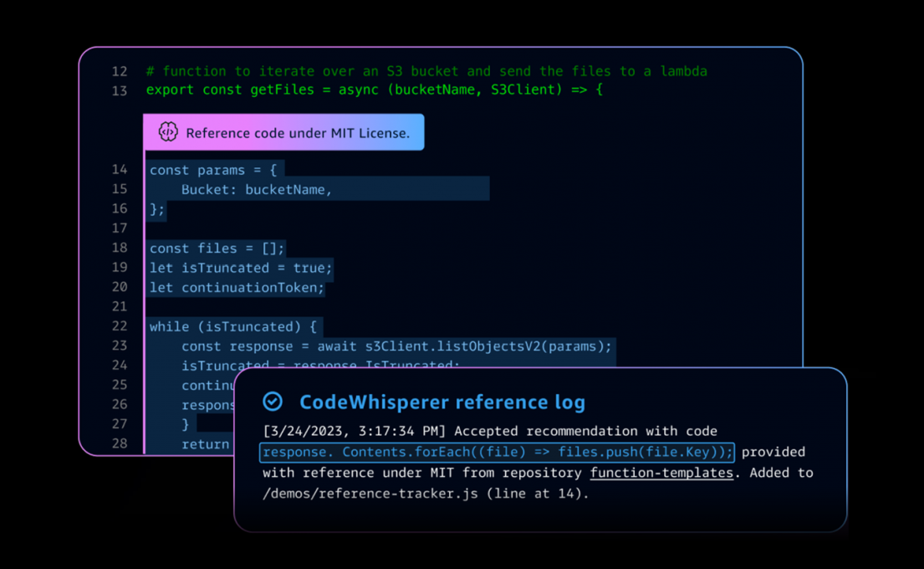924x569 pixels.
Task: Click the "while (isTruncated) {" line
Action: tap(233, 327)
